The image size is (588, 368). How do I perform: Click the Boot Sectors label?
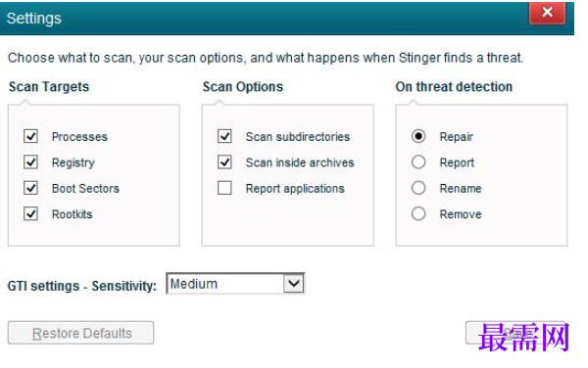pos(85,188)
